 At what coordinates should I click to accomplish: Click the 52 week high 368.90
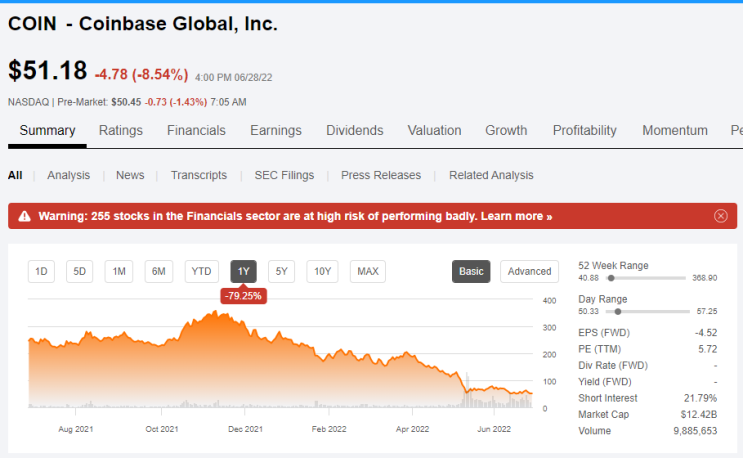pos(705,278)
